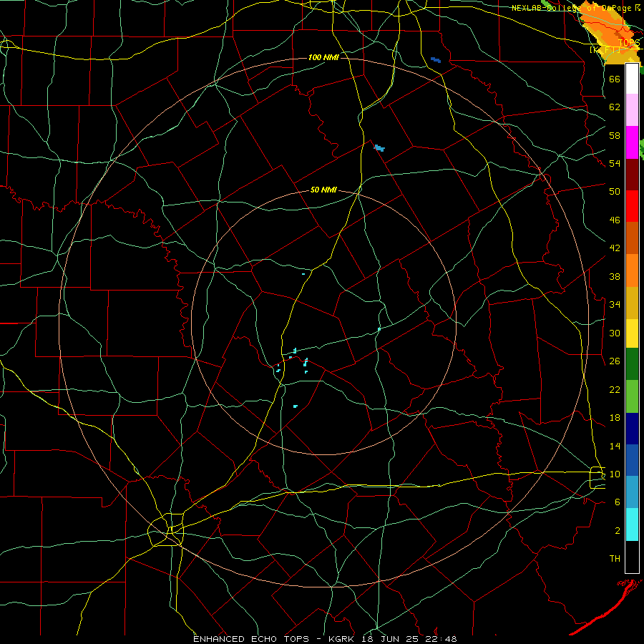Click the "2" legend value
The image size is (644, 644).
pyautogui.click(x=618, y=531)
